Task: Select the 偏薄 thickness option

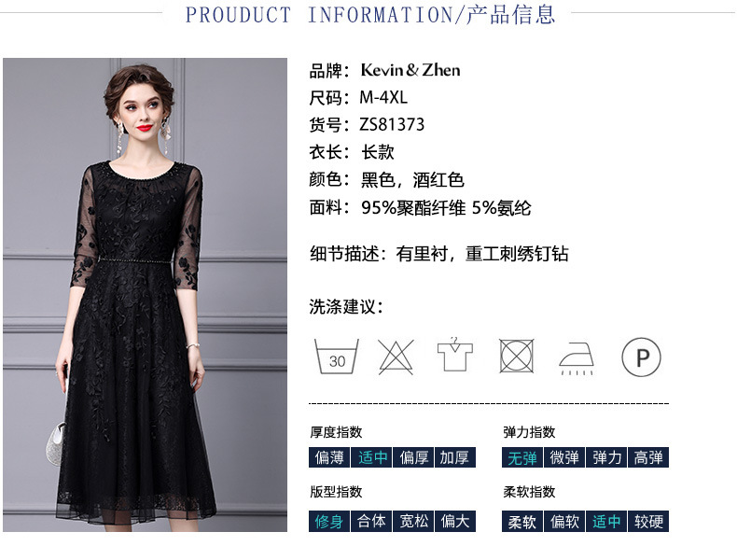Action: 329,457
